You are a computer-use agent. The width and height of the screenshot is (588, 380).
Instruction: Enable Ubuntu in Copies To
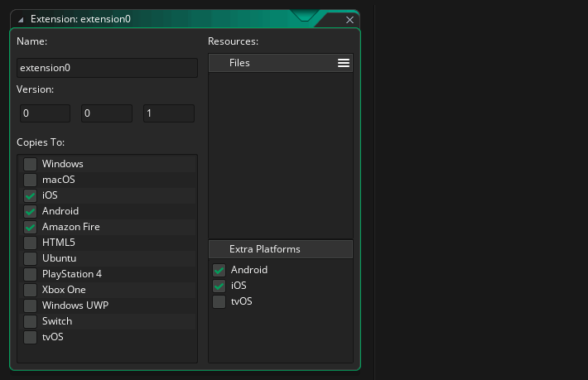[30, 258]
